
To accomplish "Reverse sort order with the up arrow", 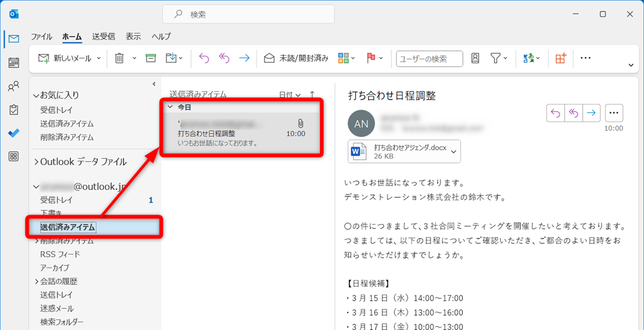I will [x=312, y=94].
